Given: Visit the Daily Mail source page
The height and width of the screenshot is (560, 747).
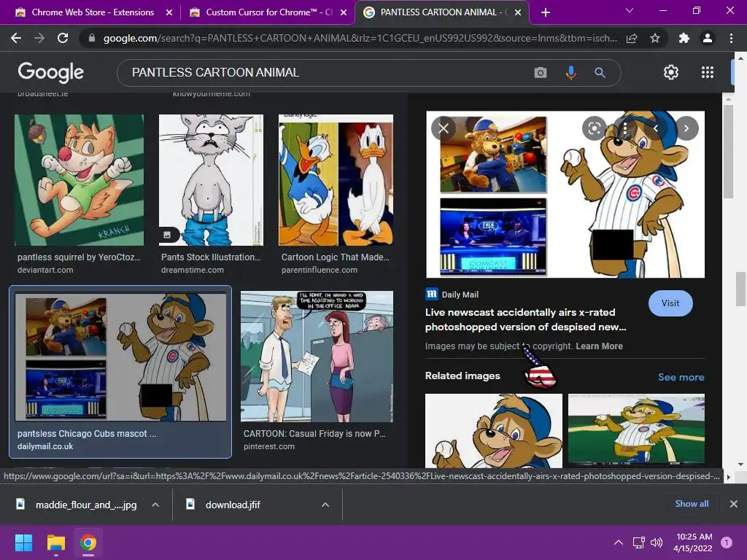Looking at the screenshot, I should [x=670, y=303].
